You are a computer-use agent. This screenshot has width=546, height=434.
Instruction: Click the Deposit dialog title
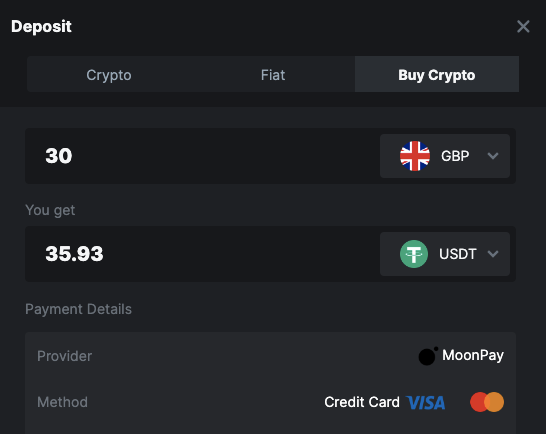point(41,26)
